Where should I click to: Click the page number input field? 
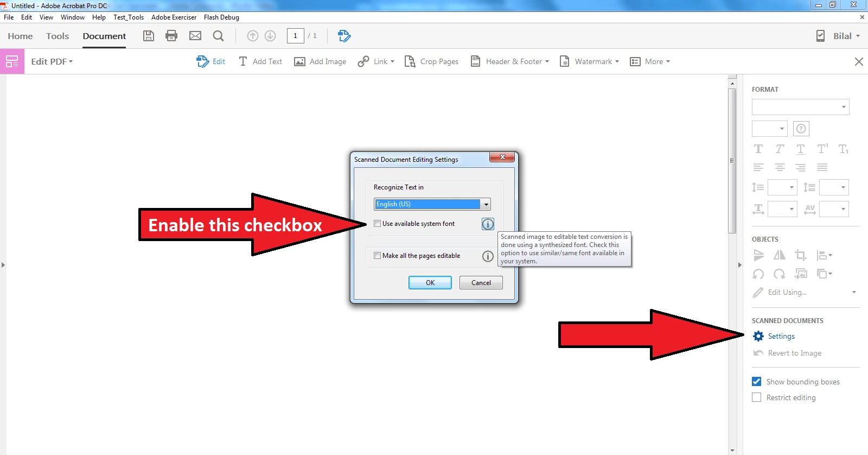(295, 36)
